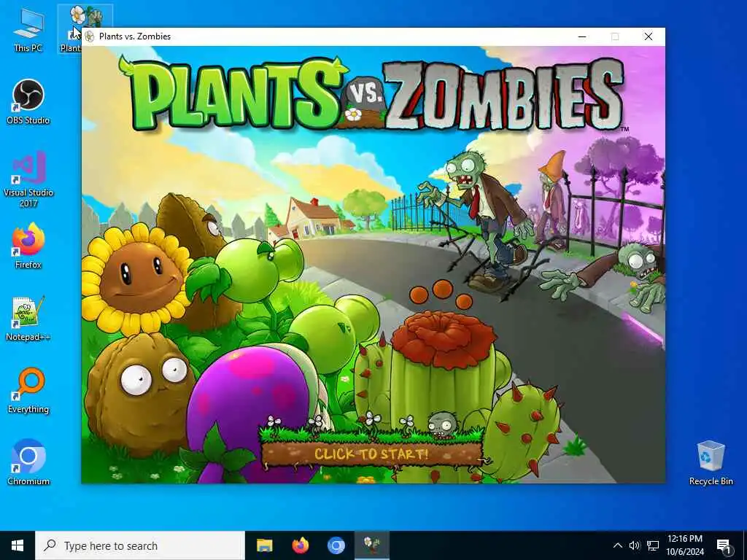Open the notification center icon
The width and height of the screenshot is (747, 560).
pyautogui.click(x=724, y=545)
